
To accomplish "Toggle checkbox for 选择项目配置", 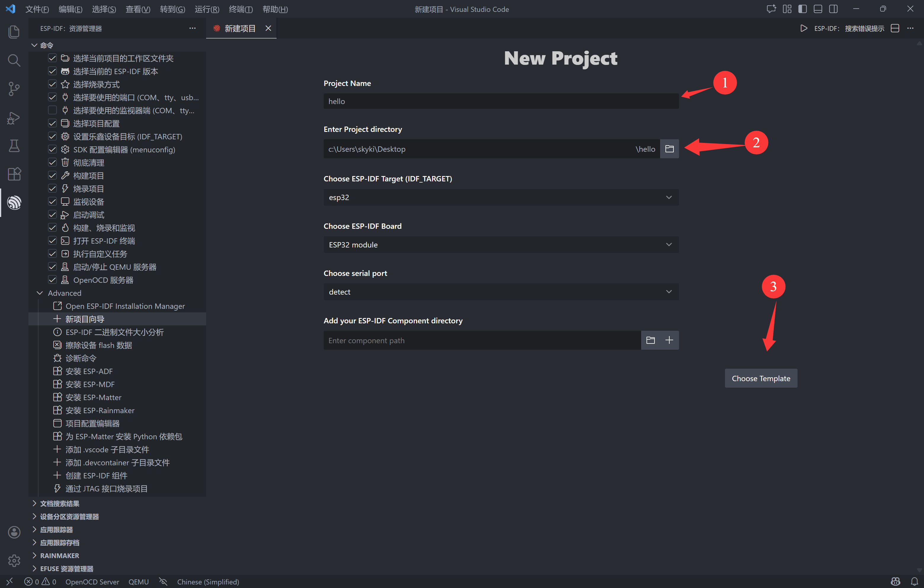I will pyautogui.click(x=52, y=123).
